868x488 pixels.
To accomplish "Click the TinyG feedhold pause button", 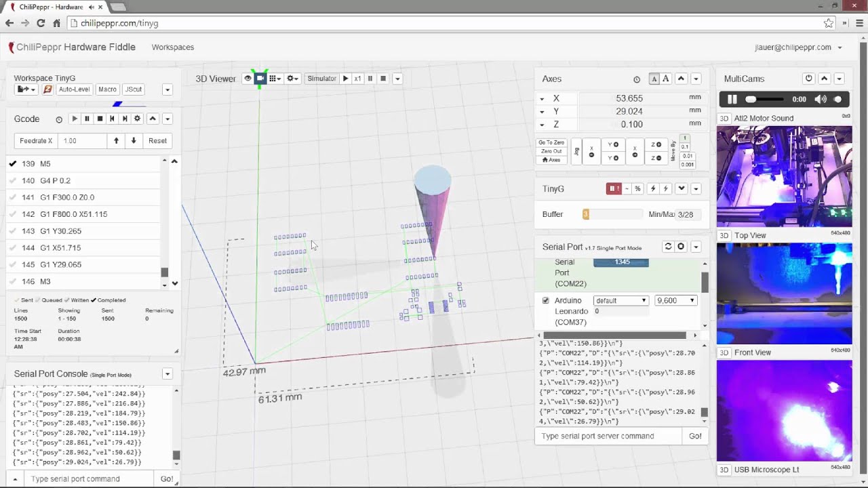I will coord(613,188).
